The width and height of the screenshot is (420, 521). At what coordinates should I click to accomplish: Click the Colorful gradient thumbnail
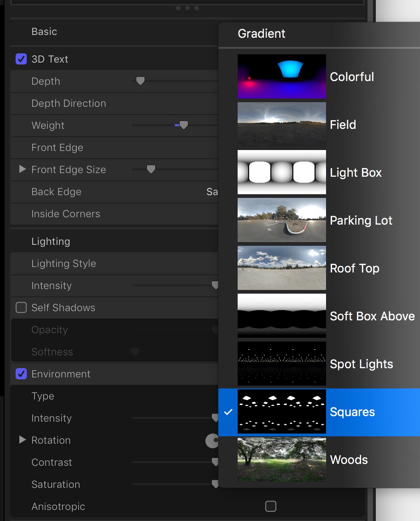pyautogui.click(x=282, y=76)
